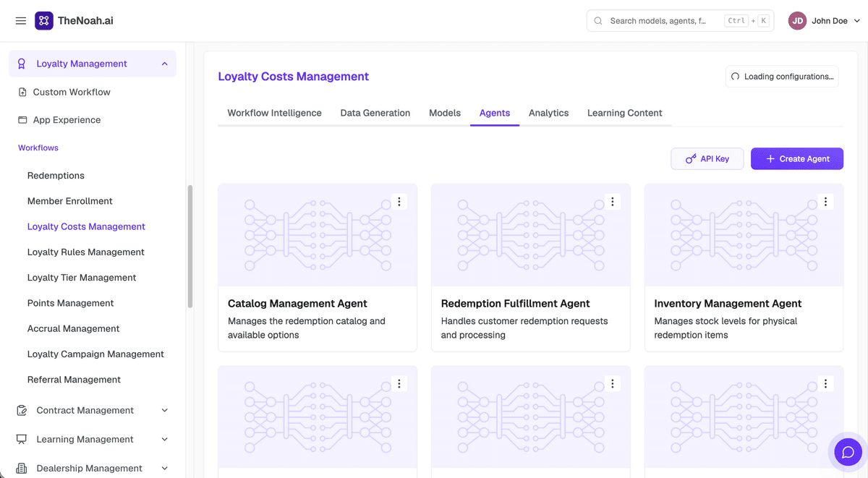Open the Loyalty Campaign Management workflow
This screenshot has height=478, width=868.
(x=95, y=354)
